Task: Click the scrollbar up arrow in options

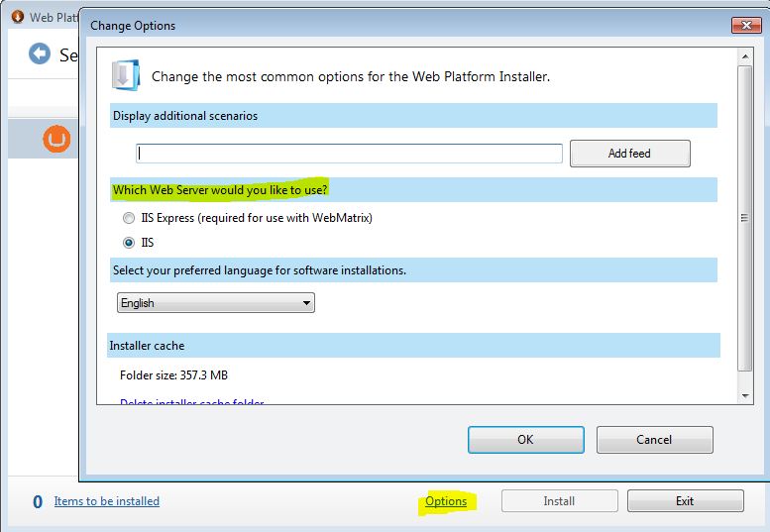Action: 745,56
